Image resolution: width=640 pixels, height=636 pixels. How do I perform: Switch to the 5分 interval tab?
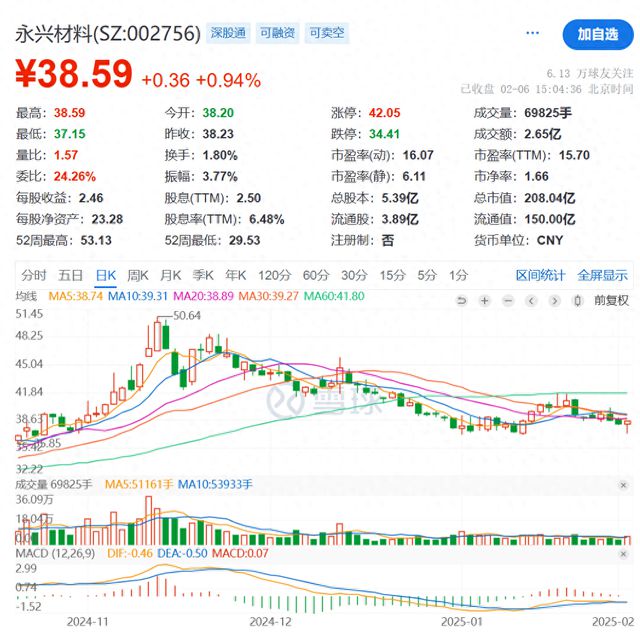tap(427, 276)
